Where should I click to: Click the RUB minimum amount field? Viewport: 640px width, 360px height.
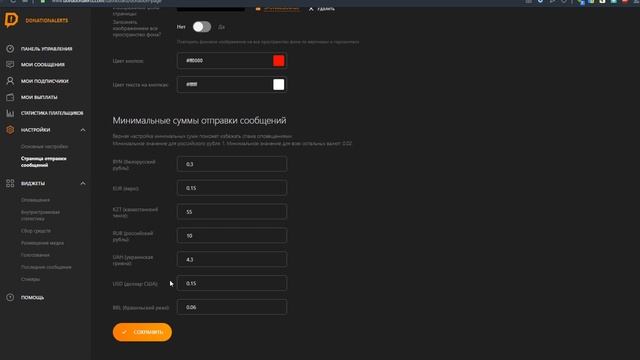pos(232,236)
